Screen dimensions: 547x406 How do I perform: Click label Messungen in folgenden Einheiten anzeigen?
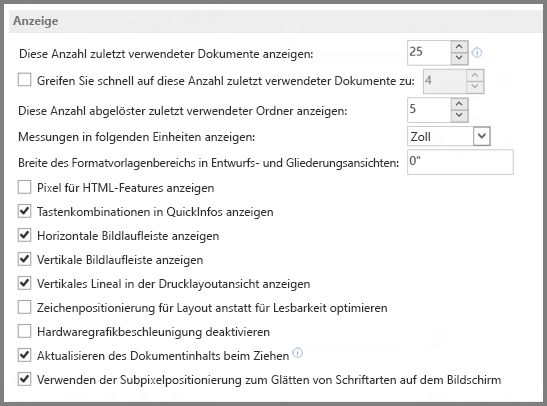pos(136,137)
